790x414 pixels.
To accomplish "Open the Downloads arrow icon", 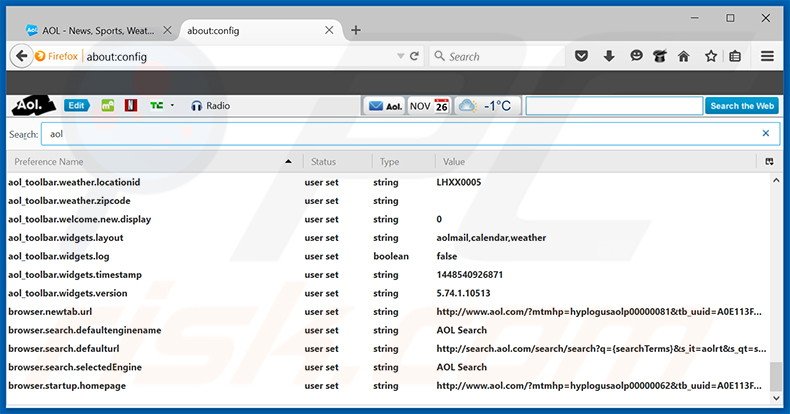I will (608, 56).
